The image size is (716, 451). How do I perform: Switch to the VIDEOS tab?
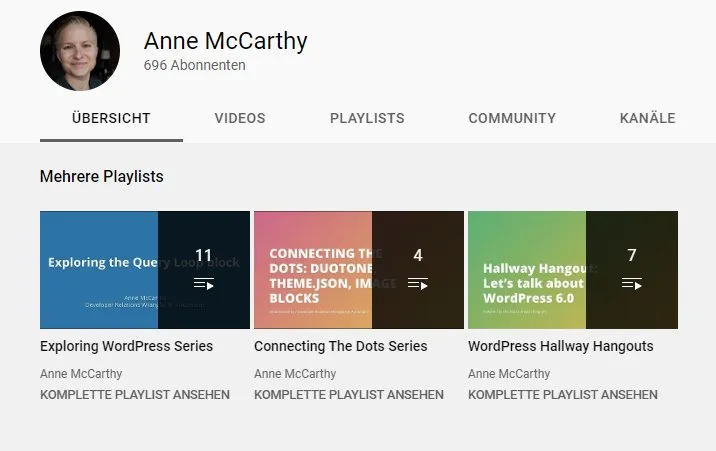240,118
